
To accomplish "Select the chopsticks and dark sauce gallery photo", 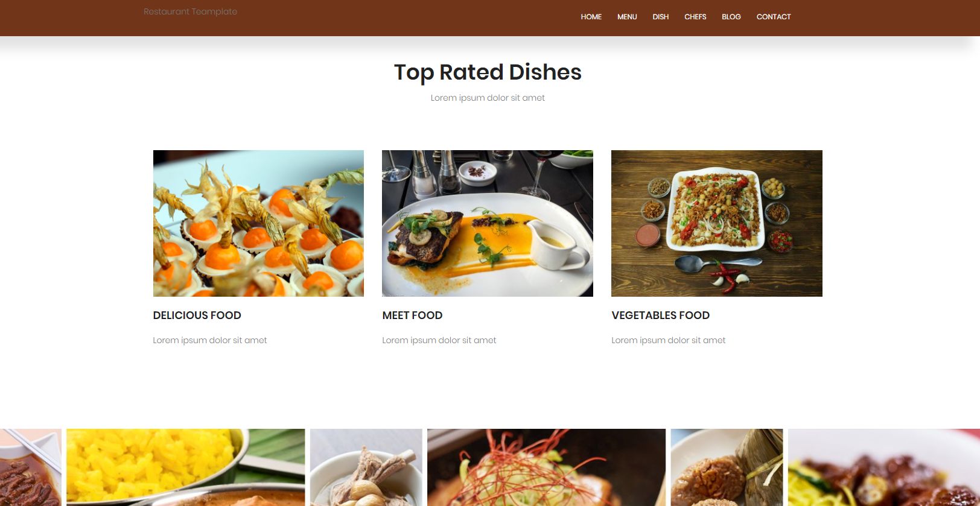I will tap(31, 467).
